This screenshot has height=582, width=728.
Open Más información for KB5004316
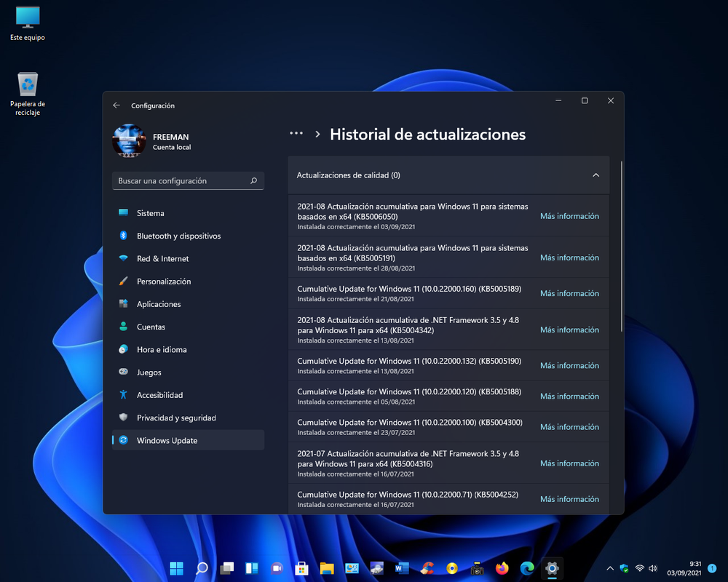point(569,463)
